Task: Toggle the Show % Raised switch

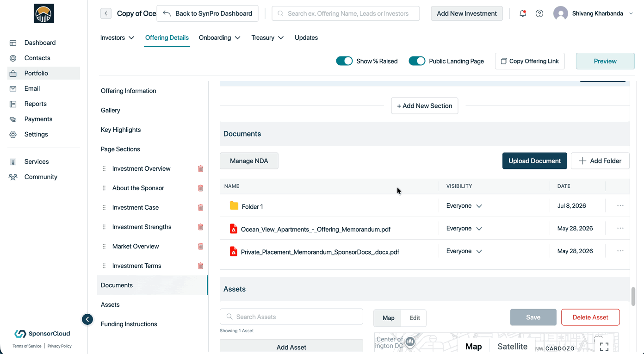Action: (x=344, y=61)
